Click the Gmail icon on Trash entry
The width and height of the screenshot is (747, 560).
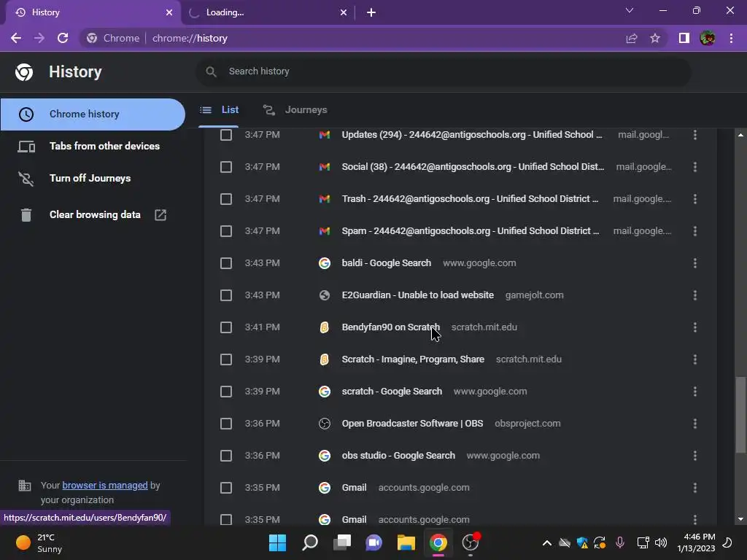pyautogui.click(x=325, y=199)
